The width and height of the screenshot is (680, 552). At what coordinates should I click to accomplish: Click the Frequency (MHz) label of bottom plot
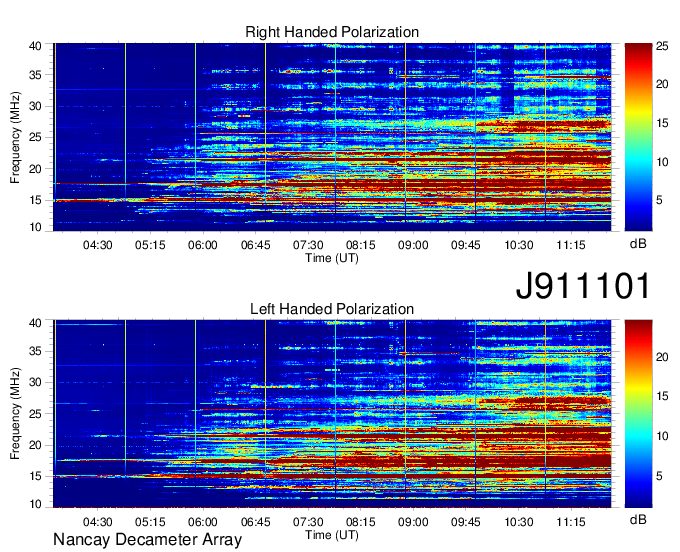coord(15,414)
